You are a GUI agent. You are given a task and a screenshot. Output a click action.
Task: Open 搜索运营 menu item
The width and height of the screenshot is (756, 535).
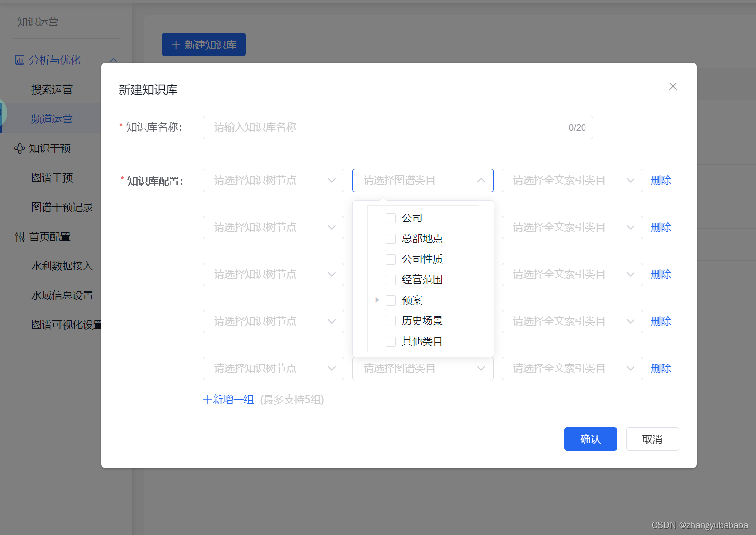[x=52, y=90]
